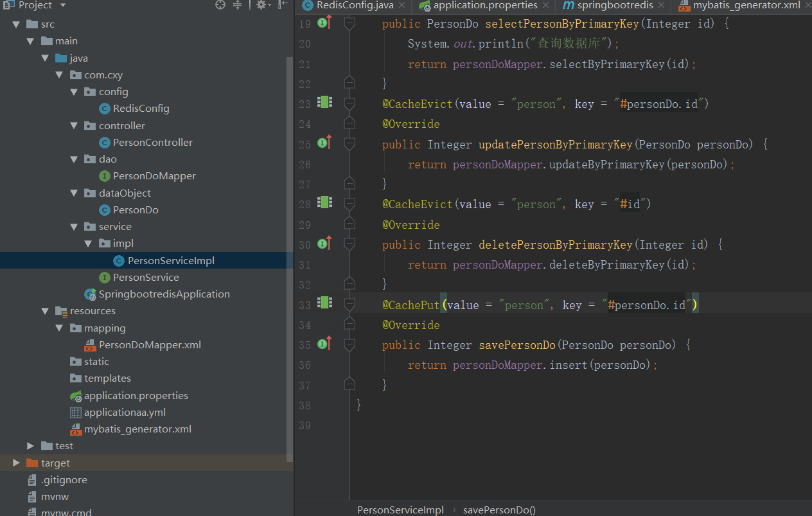Click the scroll from source target icon

click(220, 5)
